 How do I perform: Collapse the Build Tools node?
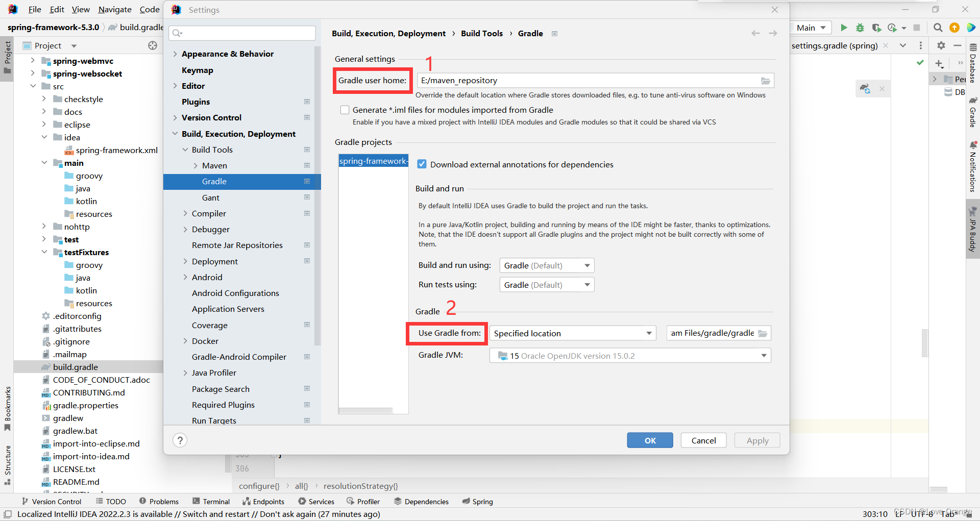pyautogui.click(x=185, y=150)
